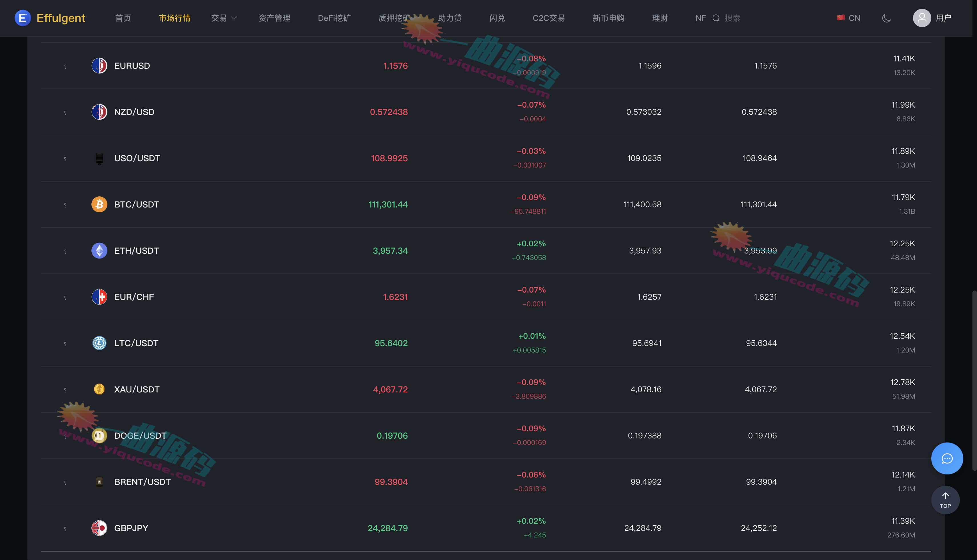Go to 资产管理 menu item
The height and width of the screenshot is (560, 977).
tap(275, 18)
